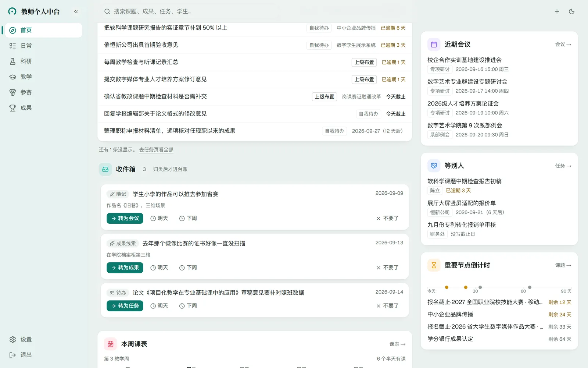Screen dimensions: 588x368
Task: Click the 收件箱 inbox icon
Action: point(105,169)
